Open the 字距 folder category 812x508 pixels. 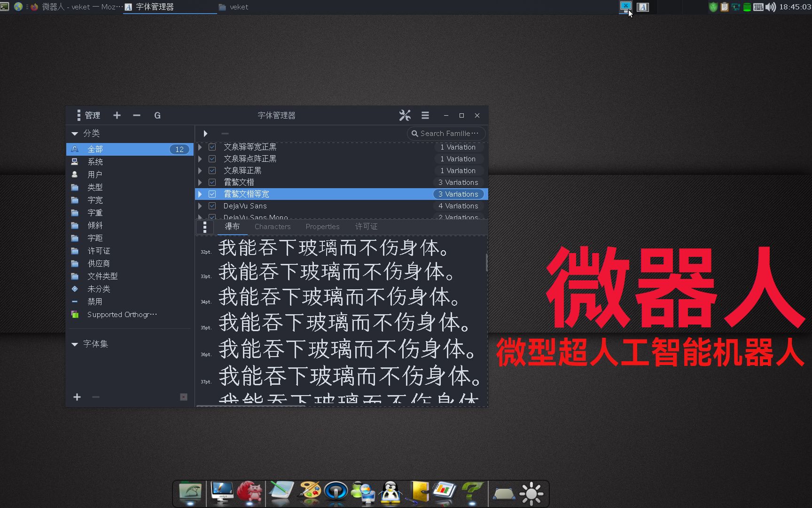coord(130,238)
